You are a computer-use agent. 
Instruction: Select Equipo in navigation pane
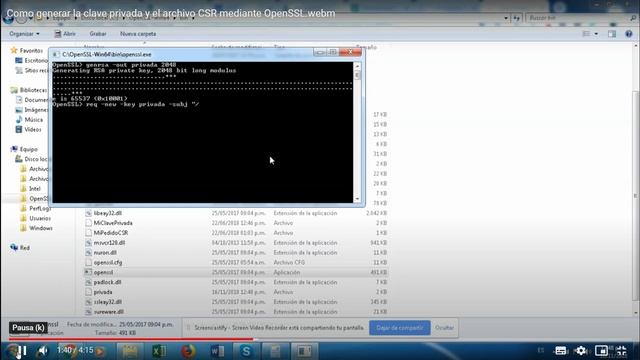tap(29, 149)
